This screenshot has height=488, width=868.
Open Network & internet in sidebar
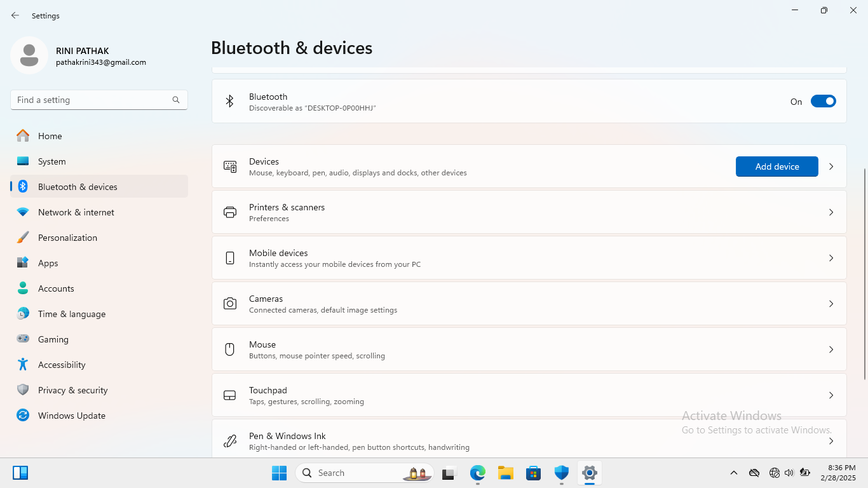click(x=76, y=212)
